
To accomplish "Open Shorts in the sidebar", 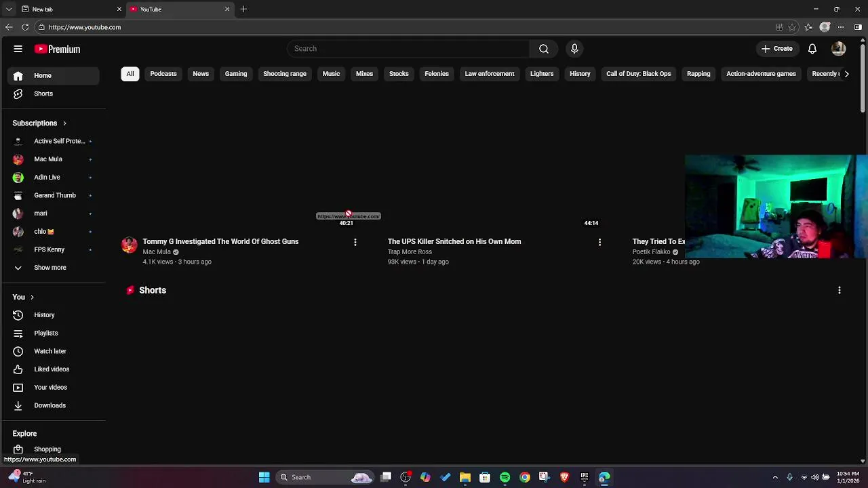I will pyautogui.click(x=54, y=94).
